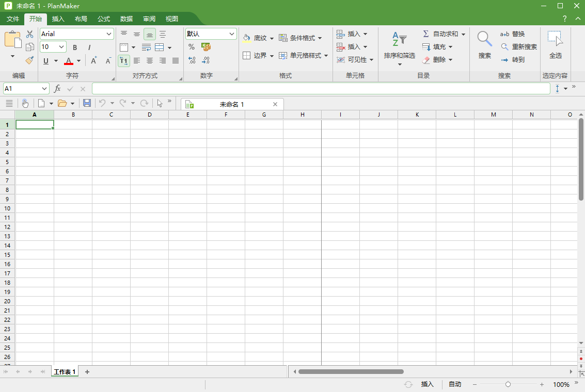Apply bold formatting to the selection
The height and width of the screenshot is (392, 585).
[x=74, y=47]
